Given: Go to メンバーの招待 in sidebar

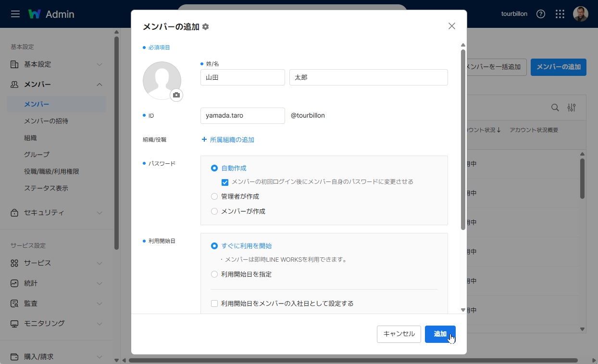Looking at the screenshot, I should tap(46, 121).
